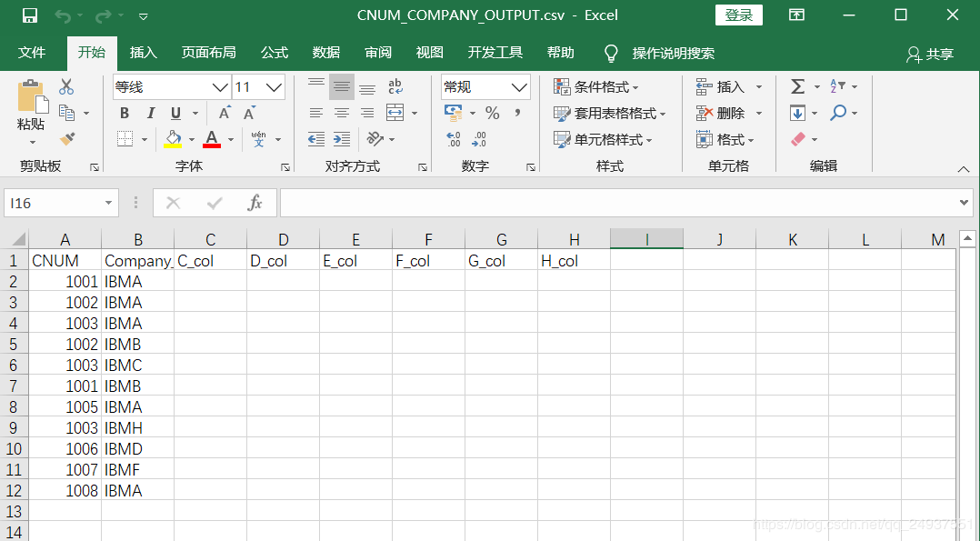This screenshot has width=980, height=541.
Task: Click the 登录 sign-in button
Action: pos(739,15)
